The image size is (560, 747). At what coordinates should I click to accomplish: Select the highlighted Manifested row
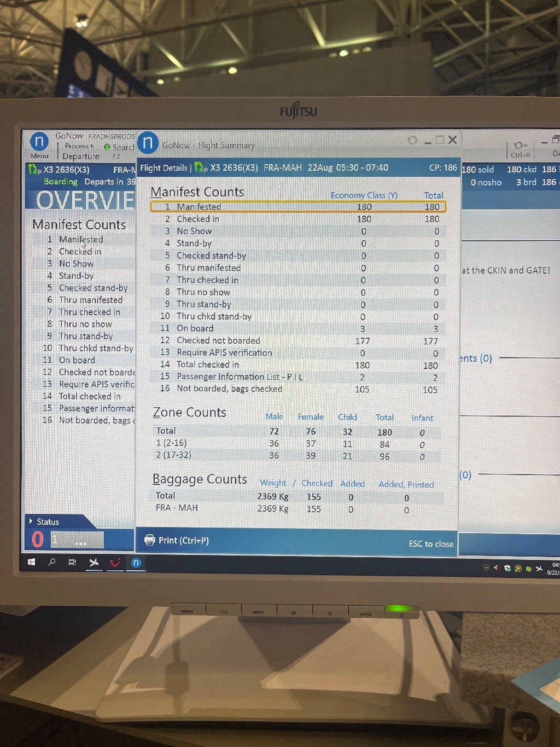pyautogui.click(x=298, y=207)
